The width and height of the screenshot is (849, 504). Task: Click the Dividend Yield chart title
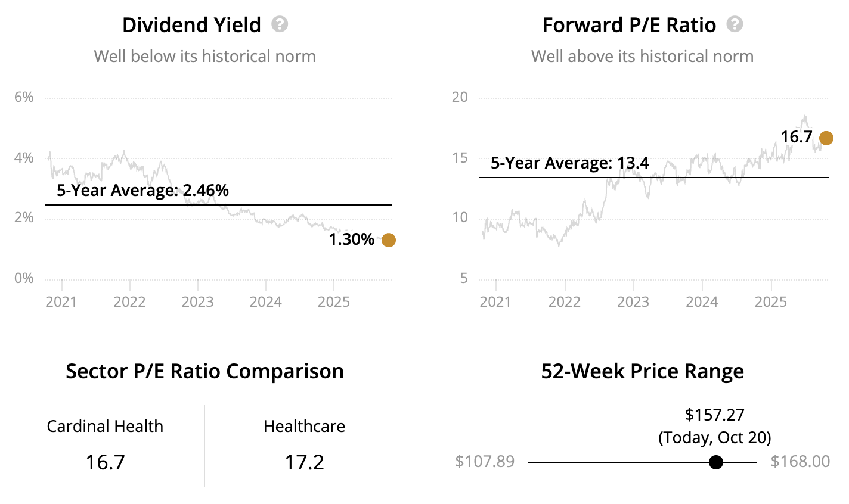point(191,25)
